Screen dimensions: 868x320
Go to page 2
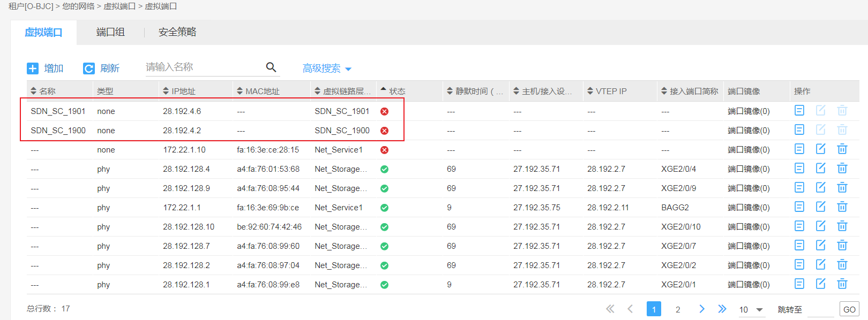pos(678,309)
